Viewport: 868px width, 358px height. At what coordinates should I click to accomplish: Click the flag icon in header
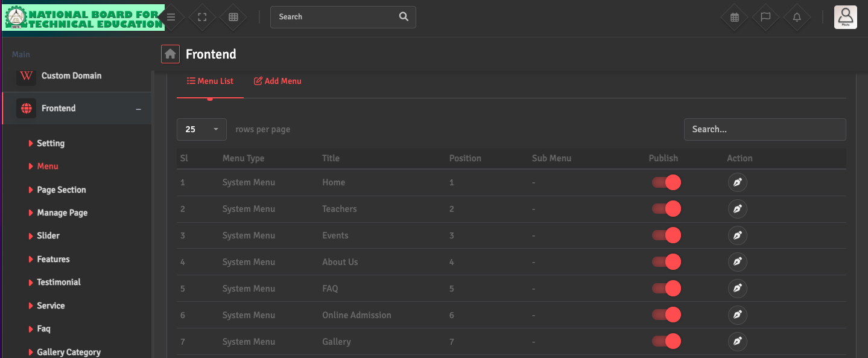point(765,17)
